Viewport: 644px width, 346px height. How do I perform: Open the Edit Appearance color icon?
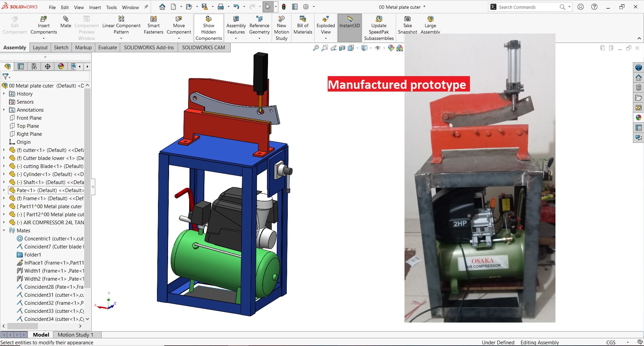click(391, 48)
